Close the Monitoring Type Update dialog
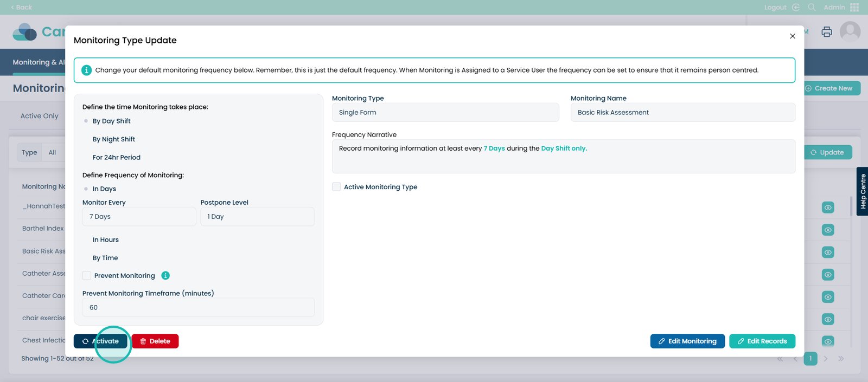868x382 pixels. click(792, 36)
